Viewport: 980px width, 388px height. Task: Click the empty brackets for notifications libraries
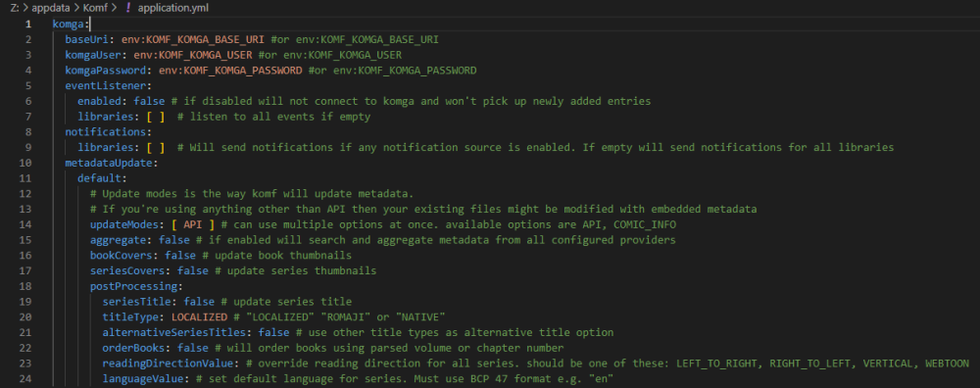[x=155, y=147]
